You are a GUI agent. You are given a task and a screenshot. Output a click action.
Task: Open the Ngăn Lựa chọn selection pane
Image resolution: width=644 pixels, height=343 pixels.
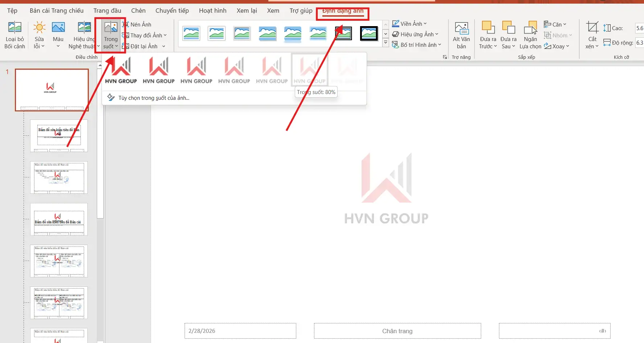point(530,34)
